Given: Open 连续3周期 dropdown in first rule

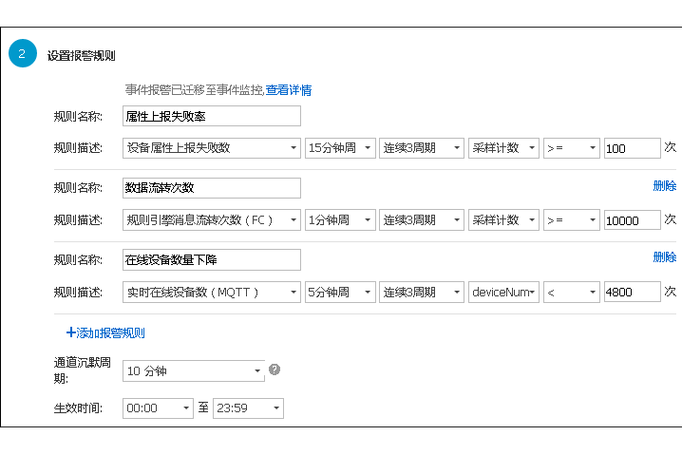Looking at the screenshot, I should 421,148.
